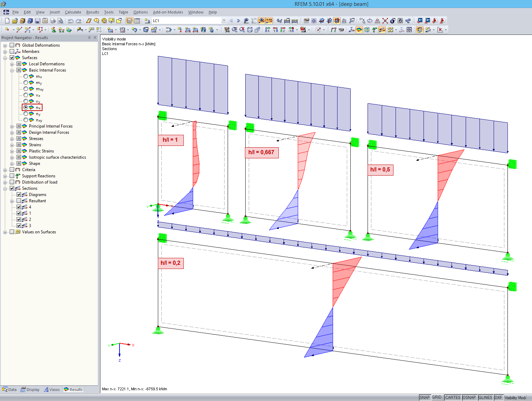
Task: Close the Project Navigator panel
Action: tap(95, 38)
